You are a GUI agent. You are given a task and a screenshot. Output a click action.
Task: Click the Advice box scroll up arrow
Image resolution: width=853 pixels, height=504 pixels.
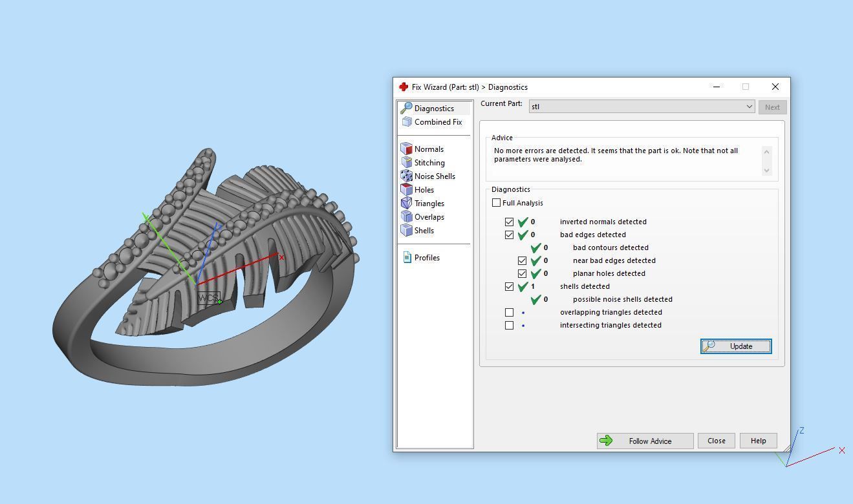(767, 152)
